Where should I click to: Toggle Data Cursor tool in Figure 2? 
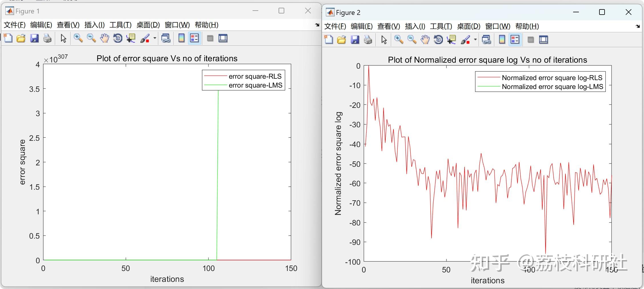[x=451, y=39]
